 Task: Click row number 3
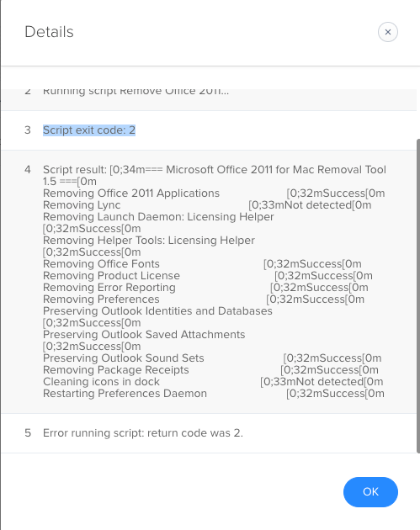pos(28,130)
